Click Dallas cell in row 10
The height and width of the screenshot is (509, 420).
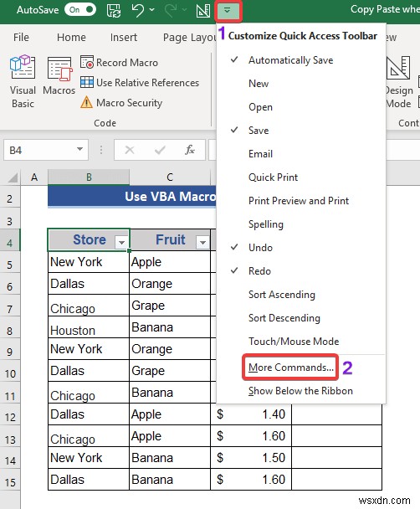pos(89,371)
